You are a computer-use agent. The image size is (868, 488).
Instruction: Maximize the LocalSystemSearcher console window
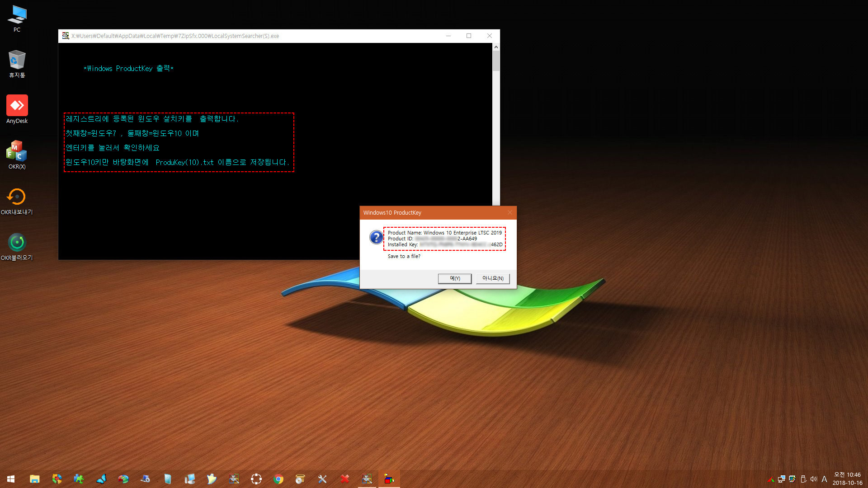tap(469, 36)
